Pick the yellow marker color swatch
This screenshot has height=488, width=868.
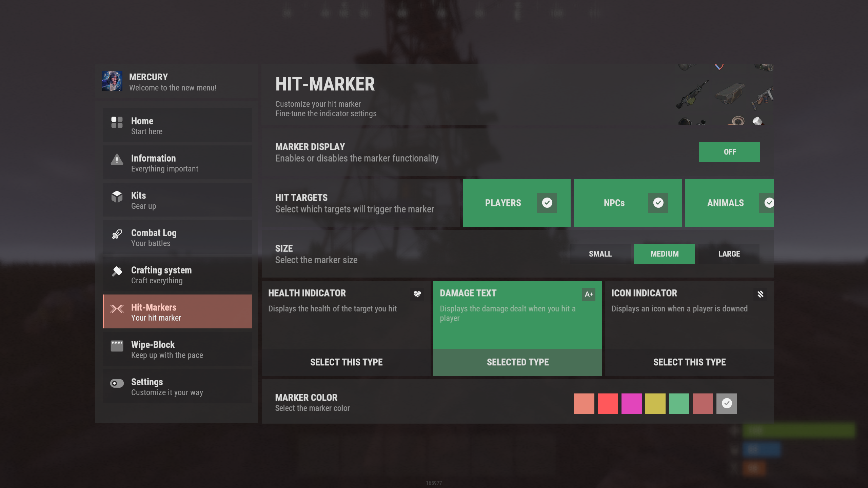(x=655, y=403)
